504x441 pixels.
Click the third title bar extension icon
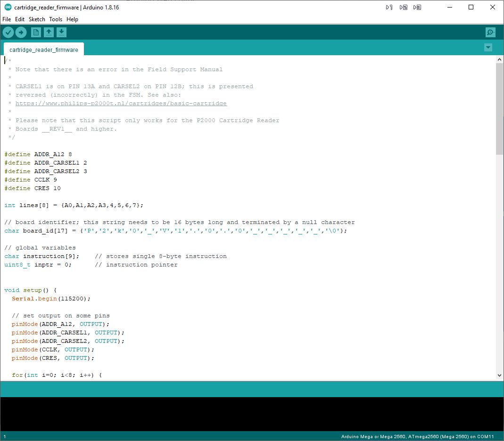[x=417, y=8]
